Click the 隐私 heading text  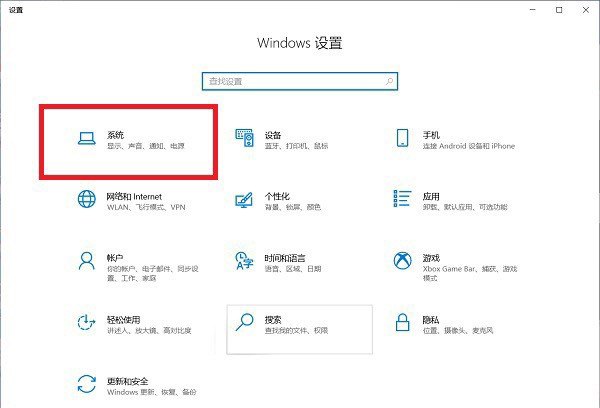(431, 320)
